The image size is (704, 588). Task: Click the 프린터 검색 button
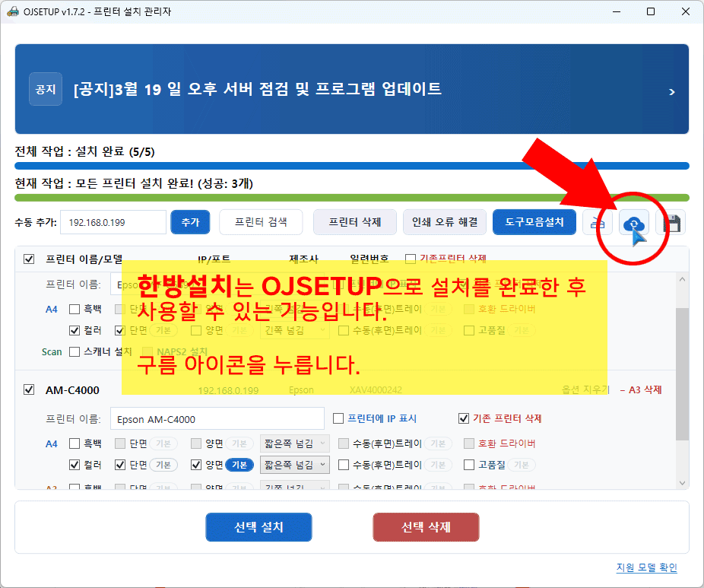[261, 222]
